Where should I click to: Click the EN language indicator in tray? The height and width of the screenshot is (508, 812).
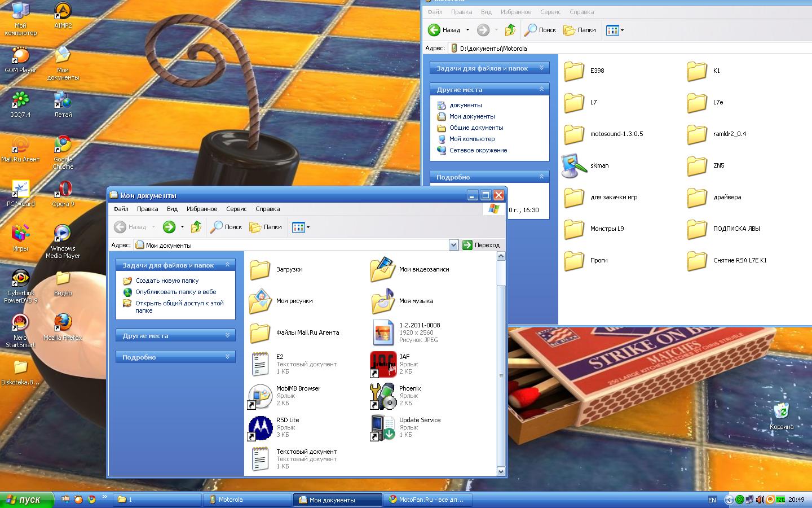click(712, 500)
